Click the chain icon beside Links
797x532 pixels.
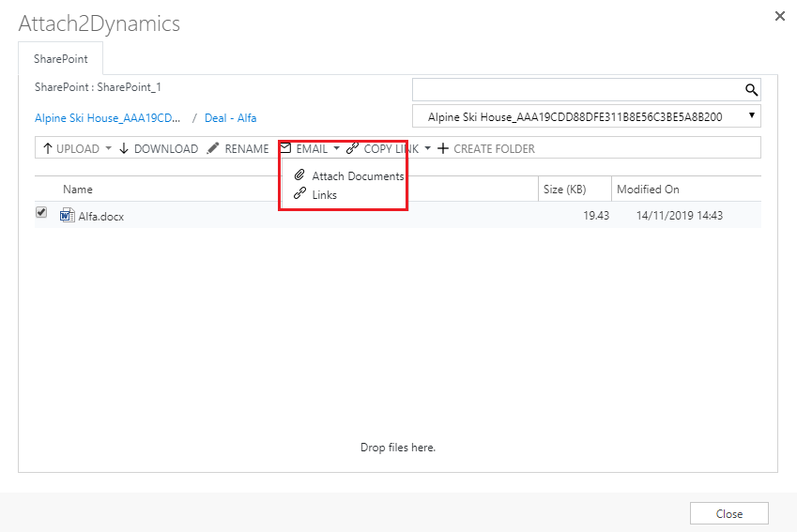pyautogui.click(x=299, y=193)
